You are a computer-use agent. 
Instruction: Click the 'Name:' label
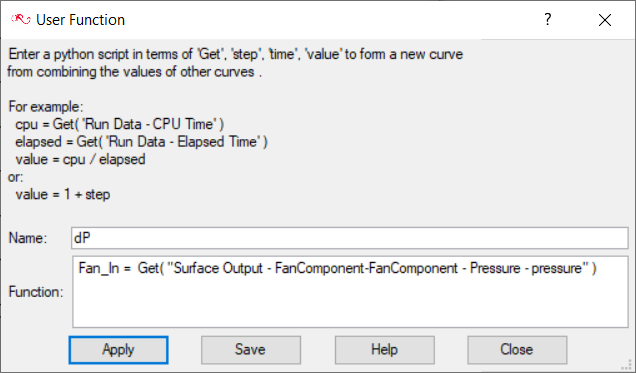pos(28,238)
